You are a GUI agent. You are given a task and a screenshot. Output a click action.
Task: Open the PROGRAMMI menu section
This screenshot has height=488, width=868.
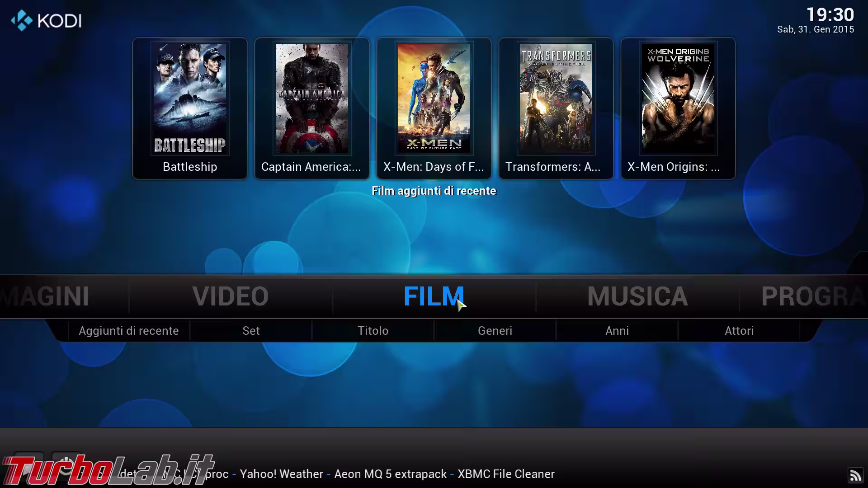[814, 296]
